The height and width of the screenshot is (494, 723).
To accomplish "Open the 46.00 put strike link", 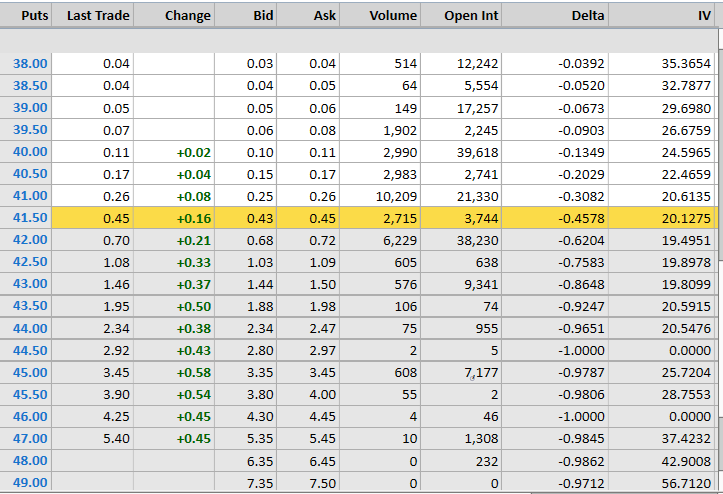I will [x=30, y=417].
